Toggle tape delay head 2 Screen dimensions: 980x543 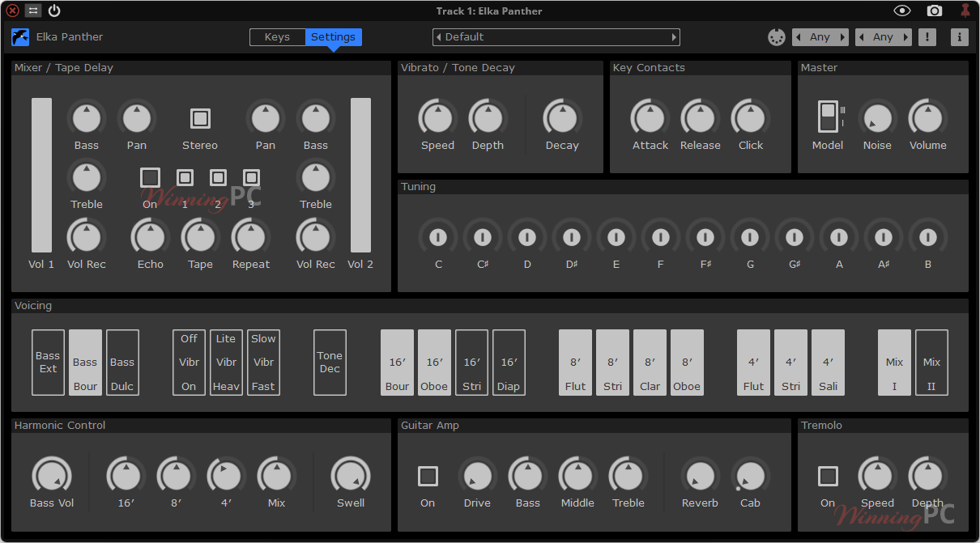click(x=218, y=177)
